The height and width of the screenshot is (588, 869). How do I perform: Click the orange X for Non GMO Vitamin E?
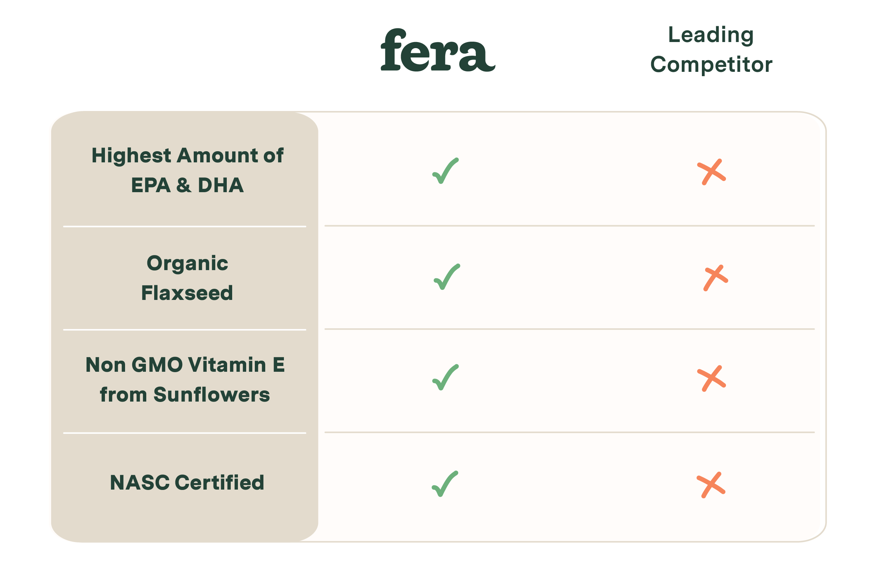[711, 378]
